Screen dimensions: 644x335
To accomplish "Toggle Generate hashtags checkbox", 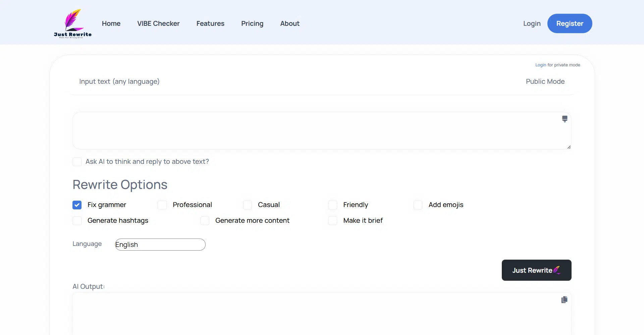I will tap(77, 221).
